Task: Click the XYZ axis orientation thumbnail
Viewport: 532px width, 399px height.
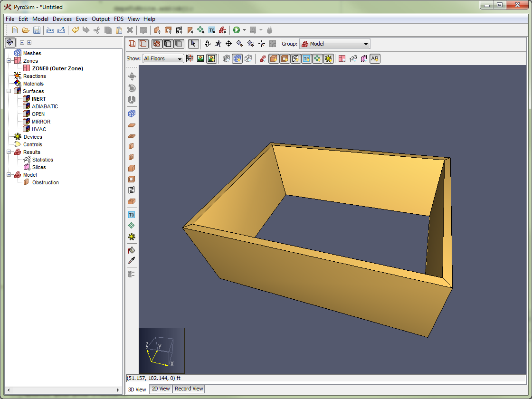Action: (x=161, y=351)
